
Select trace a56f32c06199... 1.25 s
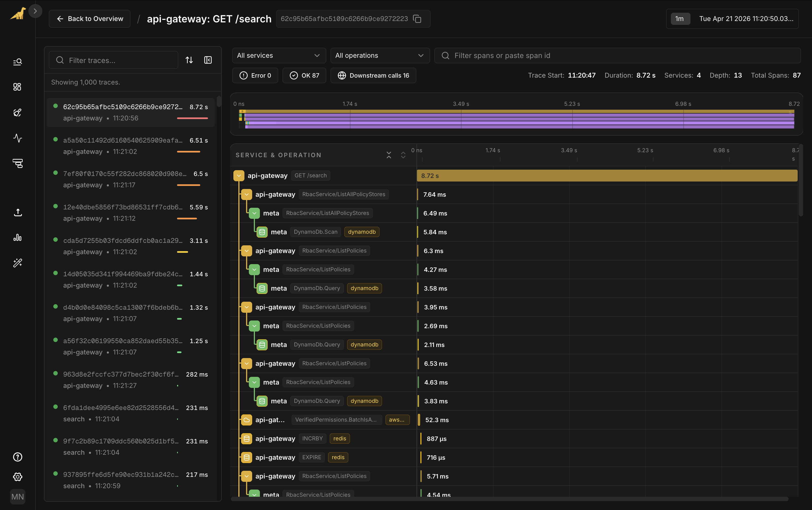coord(131,346)
